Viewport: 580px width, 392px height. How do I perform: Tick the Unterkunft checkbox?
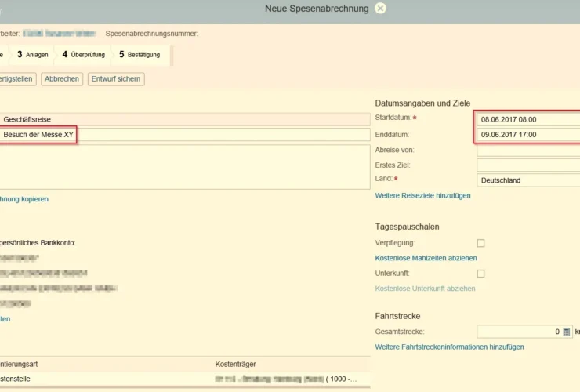480,274
